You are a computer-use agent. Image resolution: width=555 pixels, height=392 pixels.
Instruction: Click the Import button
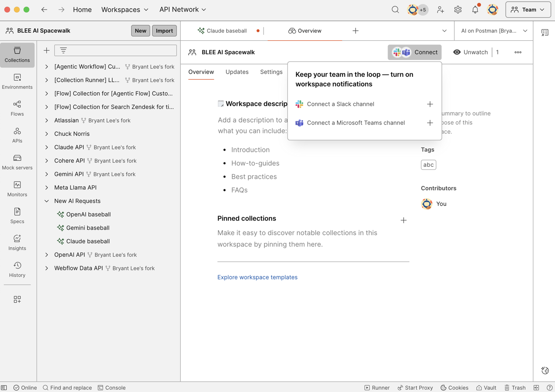[164, 30]
